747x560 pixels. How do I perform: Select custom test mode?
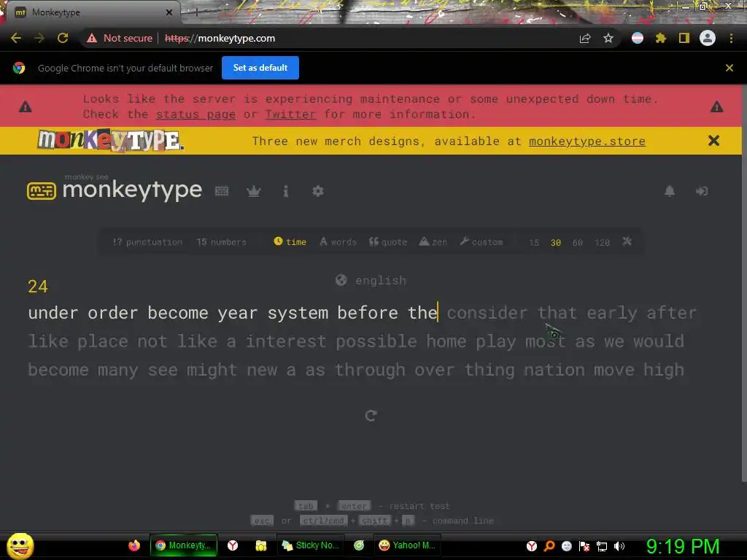[481, 242]
